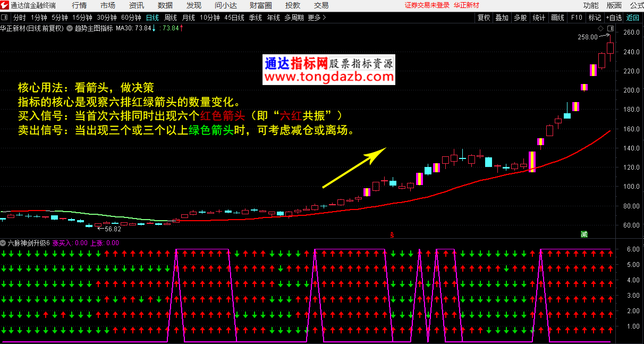This screenshot has width=644, height=344.
Task: Add stock via the +自选 button
Action: 614,18
